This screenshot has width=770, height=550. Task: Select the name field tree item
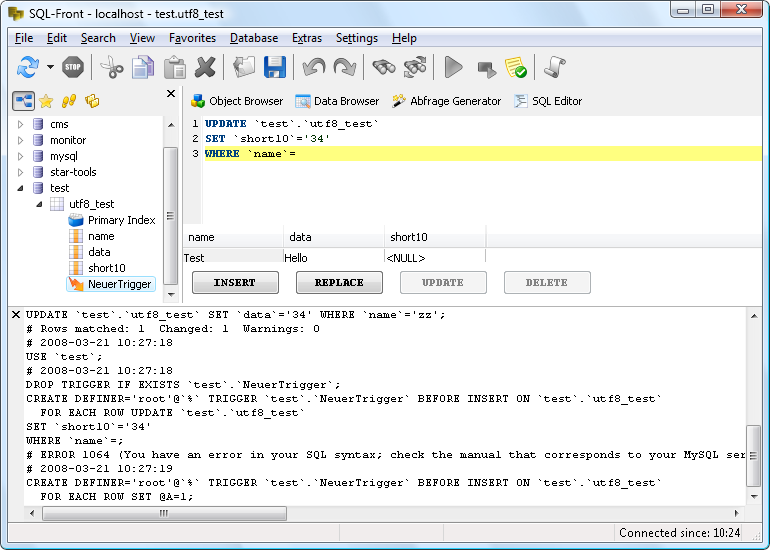click(x=101, y=236)
